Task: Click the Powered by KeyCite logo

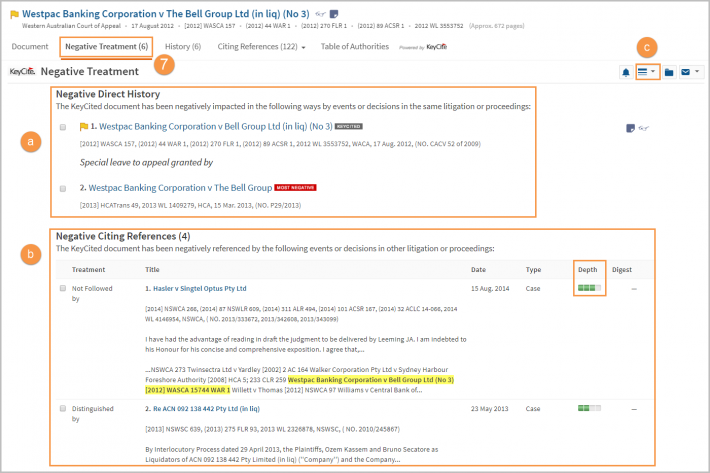Action: coord(423,47)
